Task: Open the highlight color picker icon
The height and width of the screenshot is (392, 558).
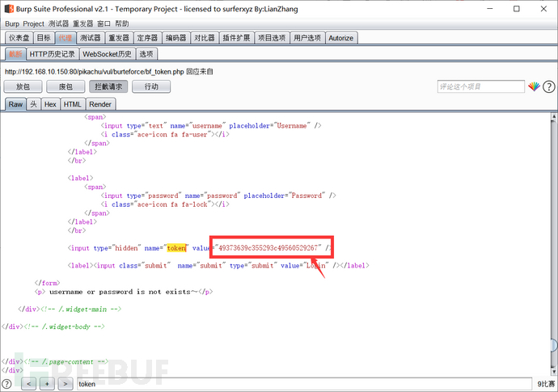Action: point(534,86)
